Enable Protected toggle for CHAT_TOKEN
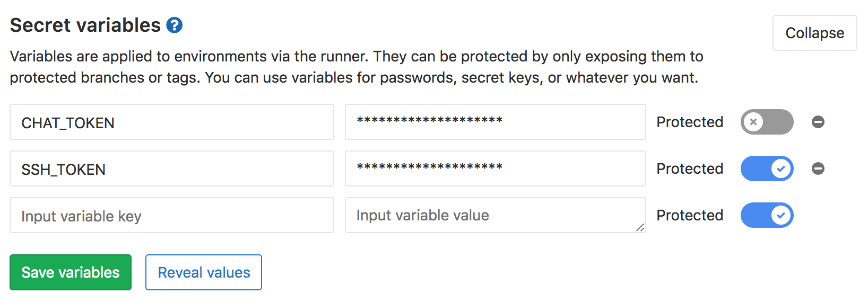 pos(767,122)
